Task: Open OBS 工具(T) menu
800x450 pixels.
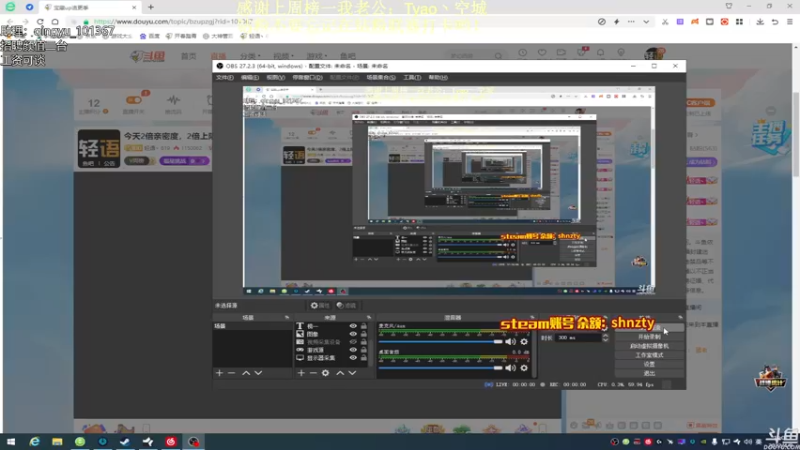Action: [412, 78]
